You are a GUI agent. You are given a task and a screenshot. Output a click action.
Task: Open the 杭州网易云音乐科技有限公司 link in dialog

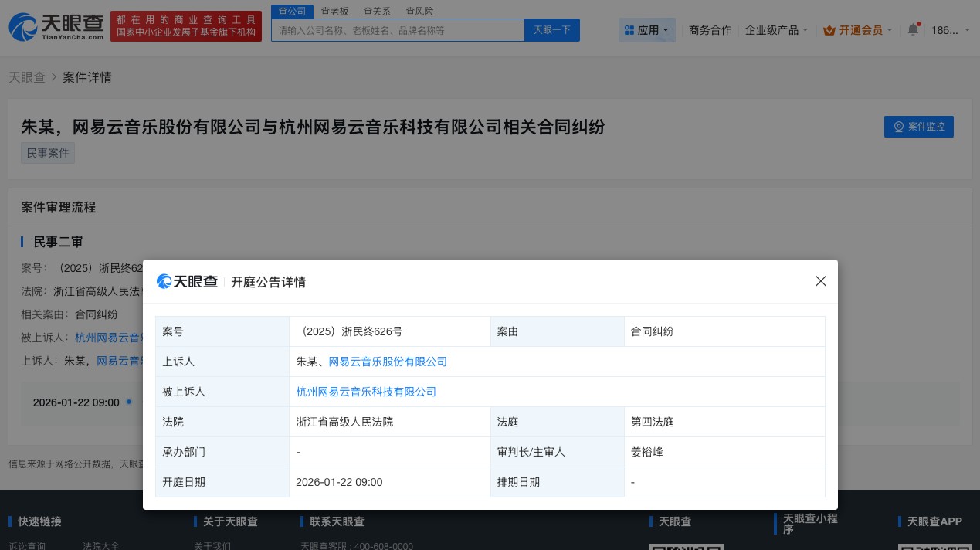366,392
